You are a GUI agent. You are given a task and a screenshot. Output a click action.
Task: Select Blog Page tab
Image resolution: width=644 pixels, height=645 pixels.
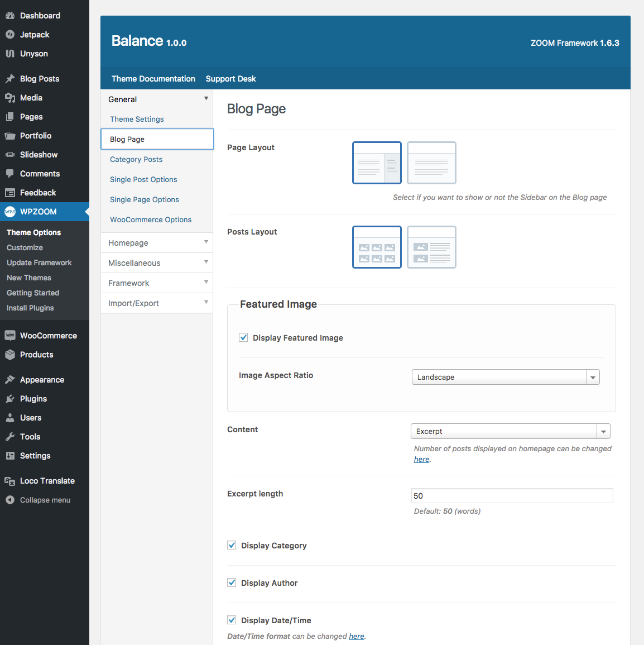point(157,139)
